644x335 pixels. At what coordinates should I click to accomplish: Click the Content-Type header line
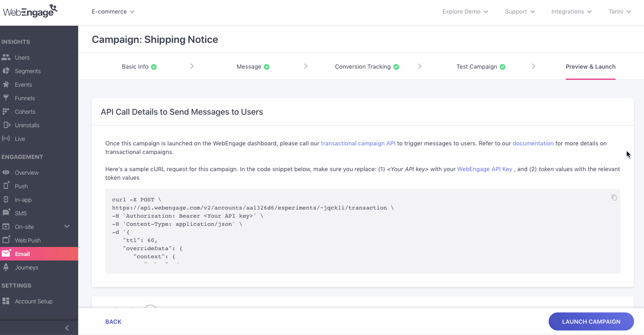click(177, 224)
